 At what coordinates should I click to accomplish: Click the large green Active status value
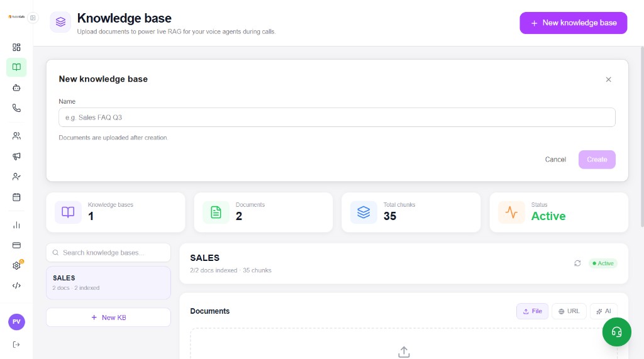pyautogui.click(x=548, y=216)
